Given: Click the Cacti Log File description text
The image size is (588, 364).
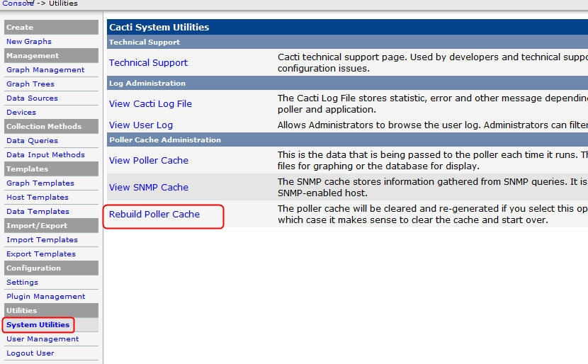Looking at the screenshot, I should tap(432, 104).
